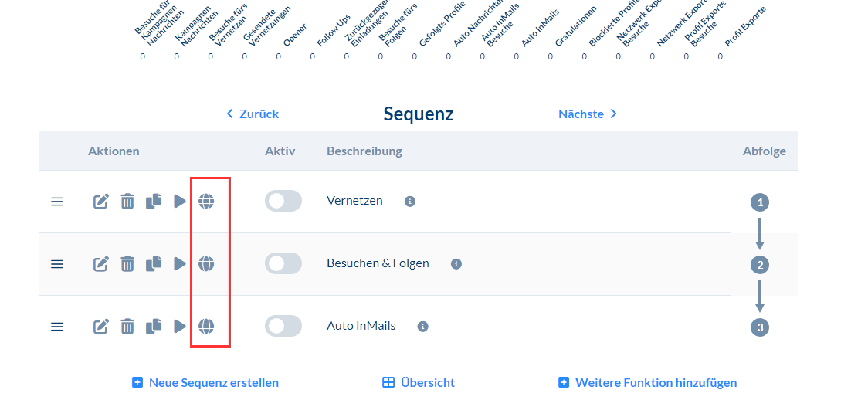Activate the Auto InMails switch
This screenshot has height=417, width=868.
[283, 327]
